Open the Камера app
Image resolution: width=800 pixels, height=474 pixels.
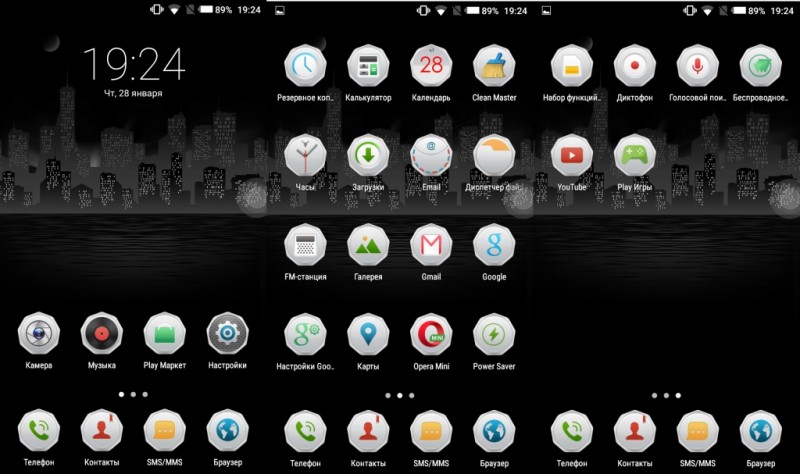point(39,334)
